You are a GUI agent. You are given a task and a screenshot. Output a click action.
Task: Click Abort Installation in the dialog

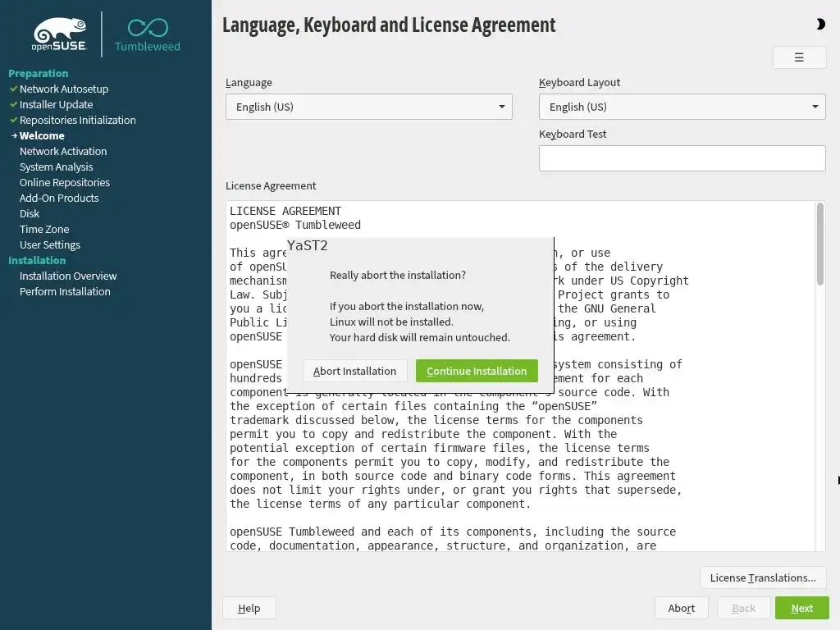click(x=354, y=372)
